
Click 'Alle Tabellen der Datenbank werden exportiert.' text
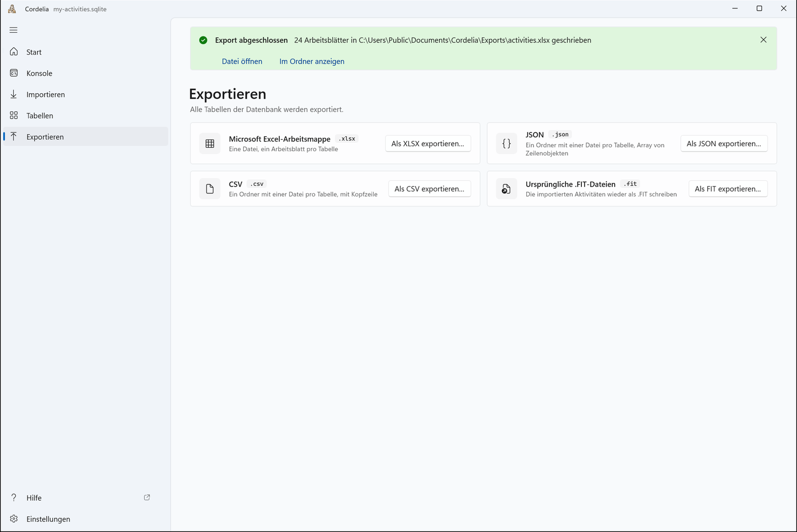click(267, 110)
